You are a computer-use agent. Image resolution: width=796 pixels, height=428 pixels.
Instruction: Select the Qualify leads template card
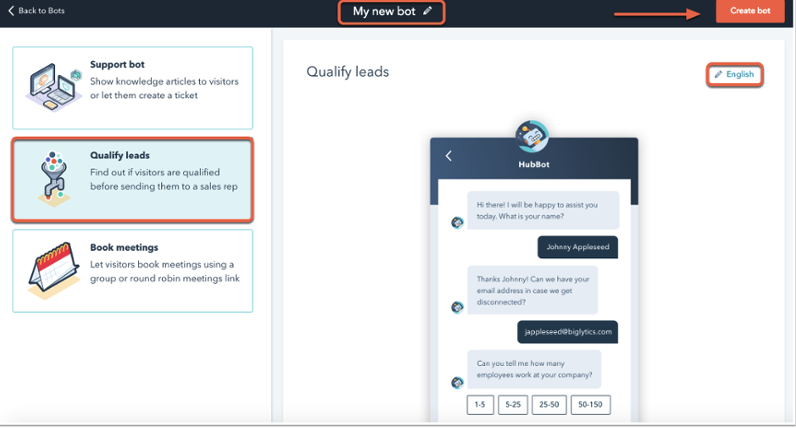pyautogui.click(x=132, y=180)
